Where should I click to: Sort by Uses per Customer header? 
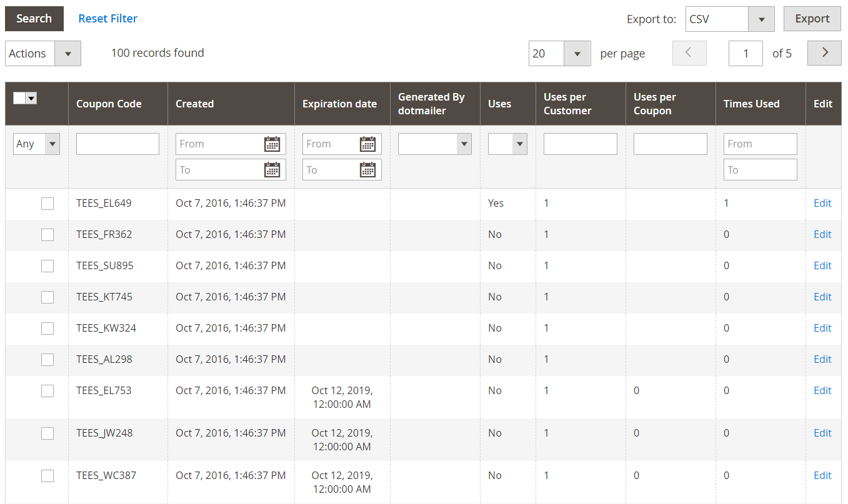[x=567, y=104]
